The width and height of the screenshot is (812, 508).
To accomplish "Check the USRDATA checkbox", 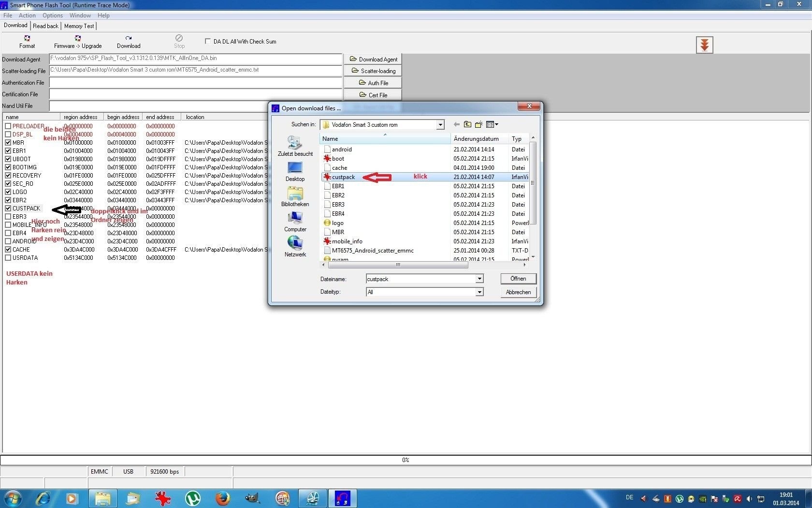I will (x=8, y=258).
